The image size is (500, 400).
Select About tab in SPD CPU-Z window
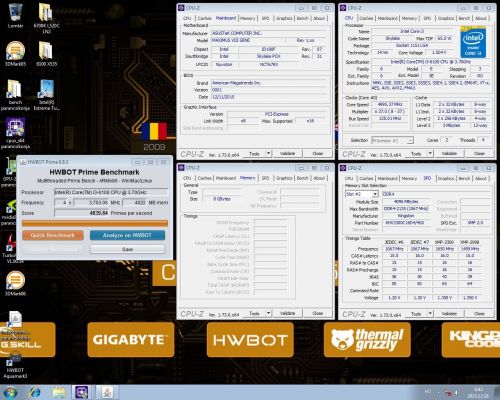point(481,178)
